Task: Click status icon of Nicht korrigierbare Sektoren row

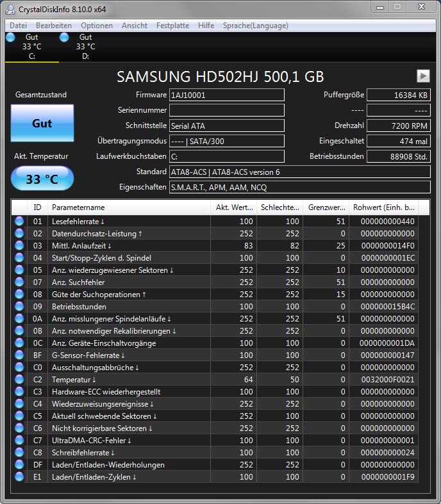Action: point(19,428)
